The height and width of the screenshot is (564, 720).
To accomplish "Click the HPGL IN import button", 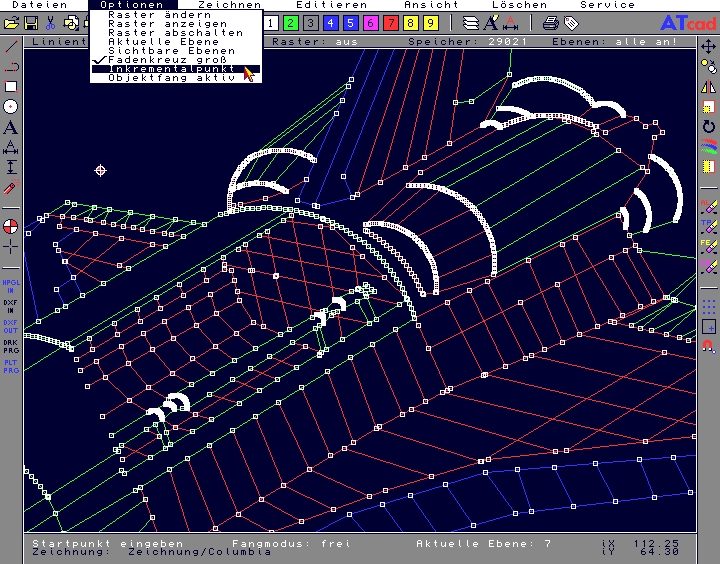I will coord(11,286).
